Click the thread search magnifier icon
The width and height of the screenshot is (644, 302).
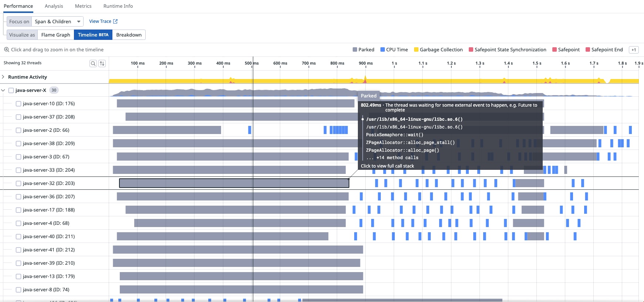click(93, 64)
